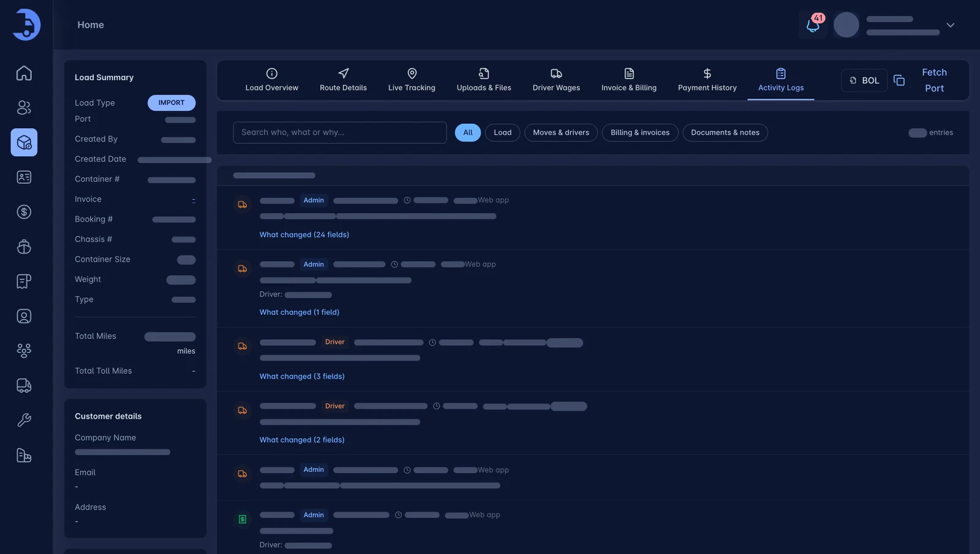Screen dimensions: 980x554
Task: Open the team group sidebar icon
Action: point(24,351)
